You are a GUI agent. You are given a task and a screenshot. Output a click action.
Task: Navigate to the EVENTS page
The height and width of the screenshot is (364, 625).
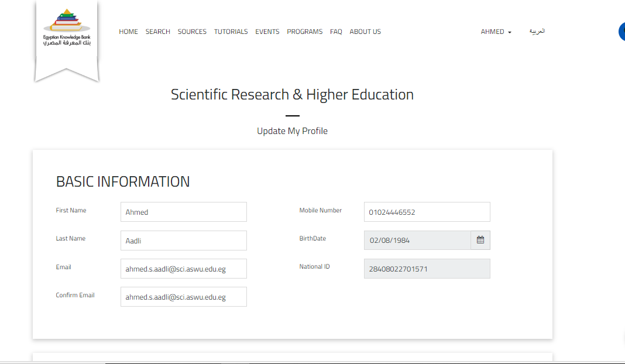click(267, 32)
